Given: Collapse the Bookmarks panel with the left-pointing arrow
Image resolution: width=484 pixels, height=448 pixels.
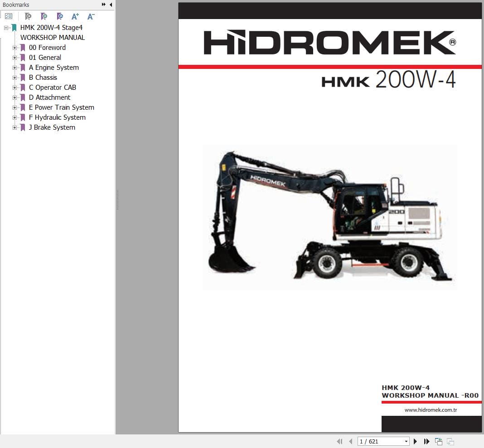Looking at the screenshot, I should pyautogui.click(x=111, y=5).
